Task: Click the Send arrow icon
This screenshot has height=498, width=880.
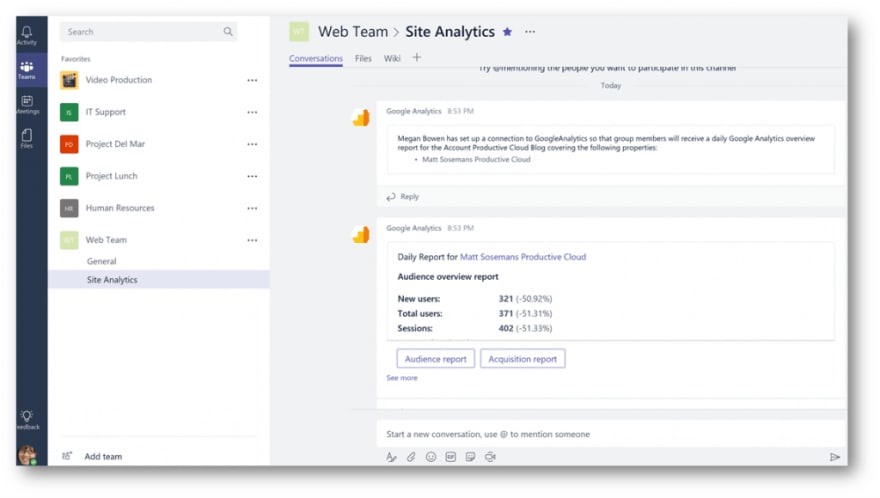Action: coord(835,457)
